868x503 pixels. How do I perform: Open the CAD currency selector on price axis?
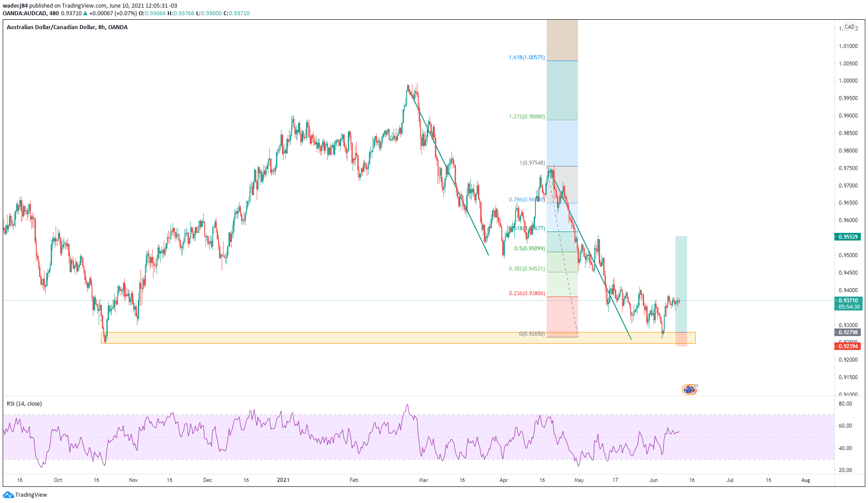tap(849, 27)
